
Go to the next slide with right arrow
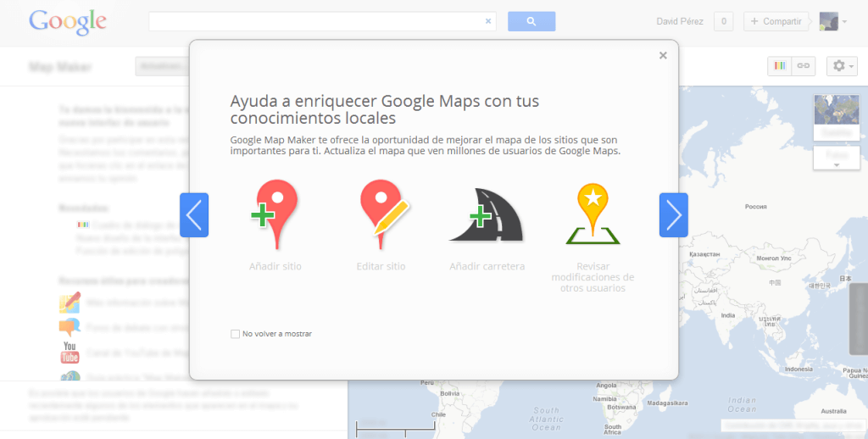coord(674,214)
